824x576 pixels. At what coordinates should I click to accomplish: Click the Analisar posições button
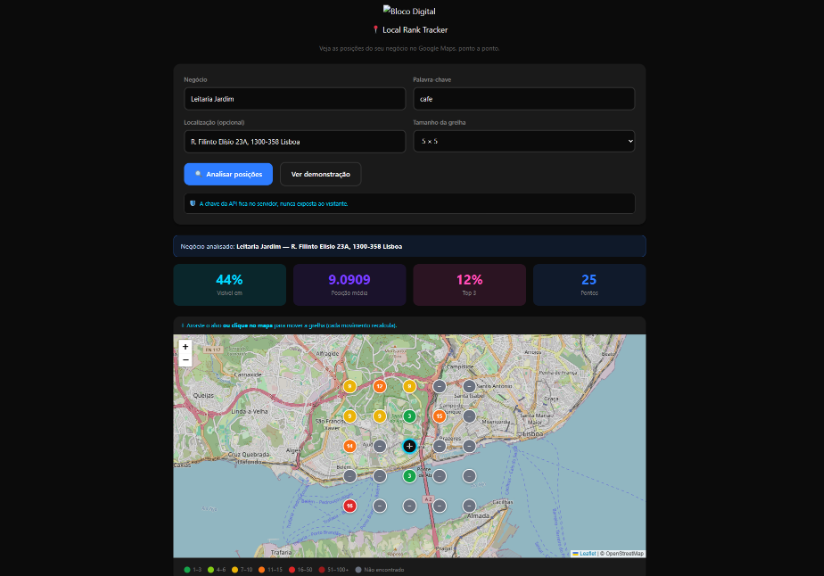coord(228,174)
